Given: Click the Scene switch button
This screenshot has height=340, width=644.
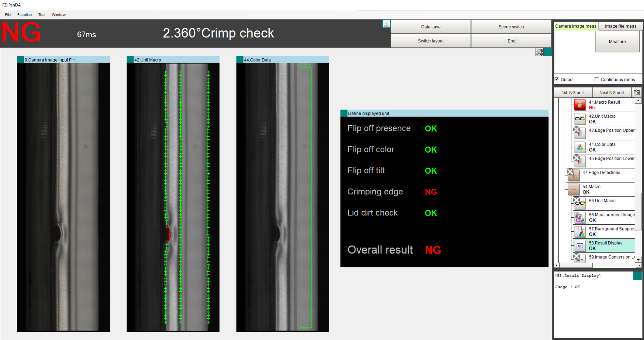Looking at the screenshot, I should [511, 27].
